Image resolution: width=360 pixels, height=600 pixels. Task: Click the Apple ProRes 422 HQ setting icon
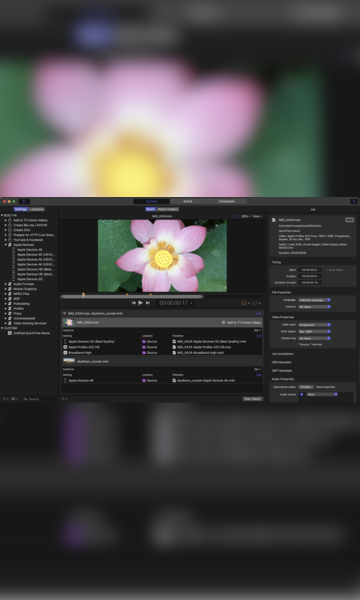[65, 347]
